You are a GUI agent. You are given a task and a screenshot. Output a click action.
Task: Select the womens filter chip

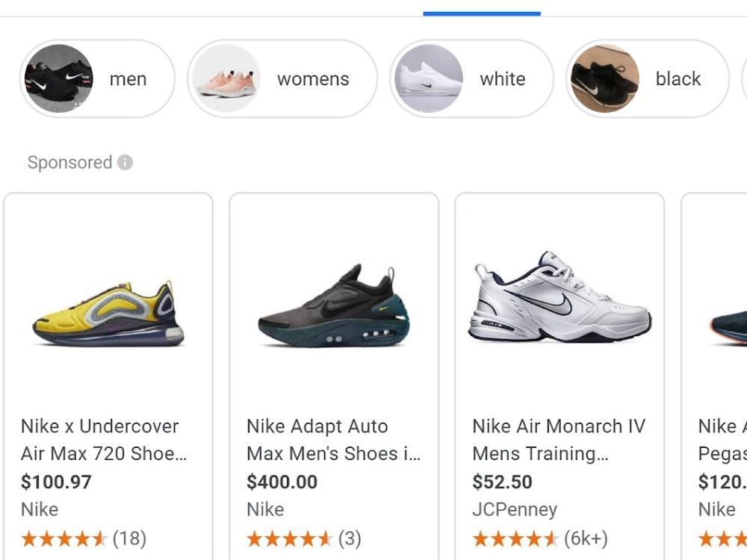[282, 78]
